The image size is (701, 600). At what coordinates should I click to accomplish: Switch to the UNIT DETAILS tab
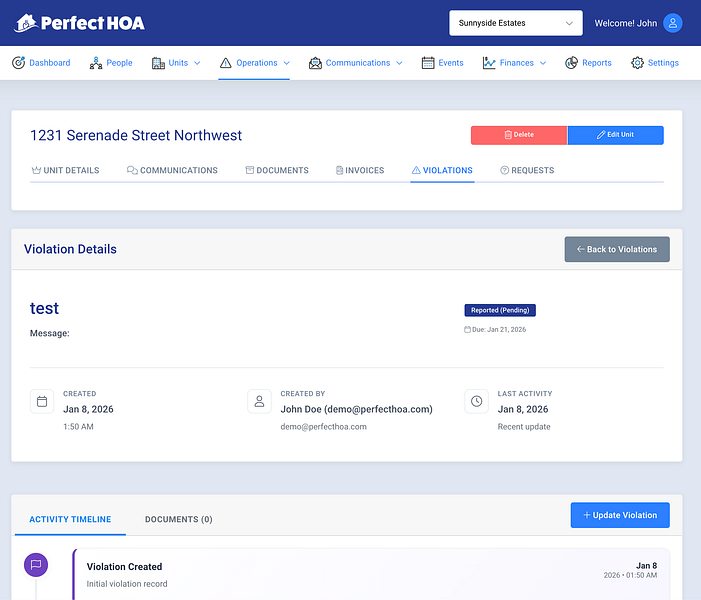tap(65, 170)
